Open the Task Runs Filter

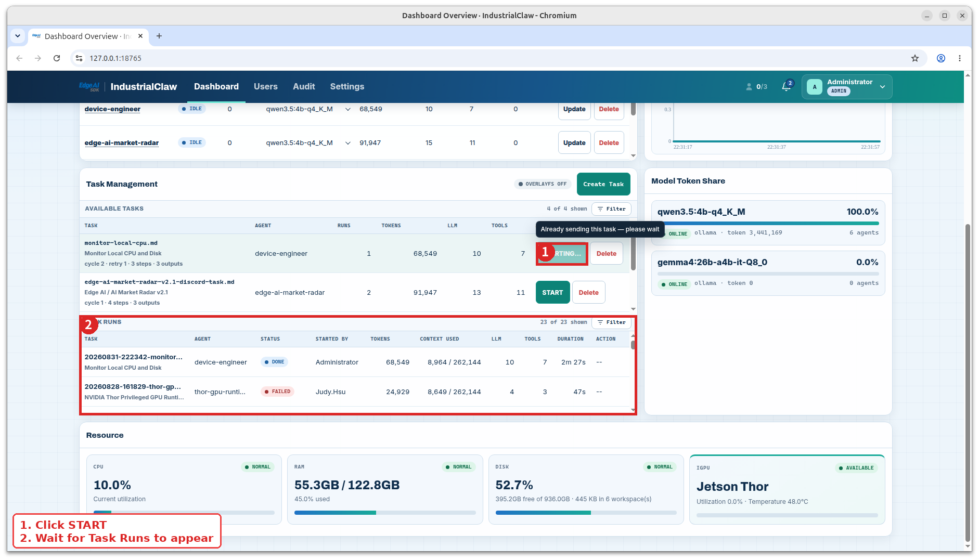[x=611, y=322]
